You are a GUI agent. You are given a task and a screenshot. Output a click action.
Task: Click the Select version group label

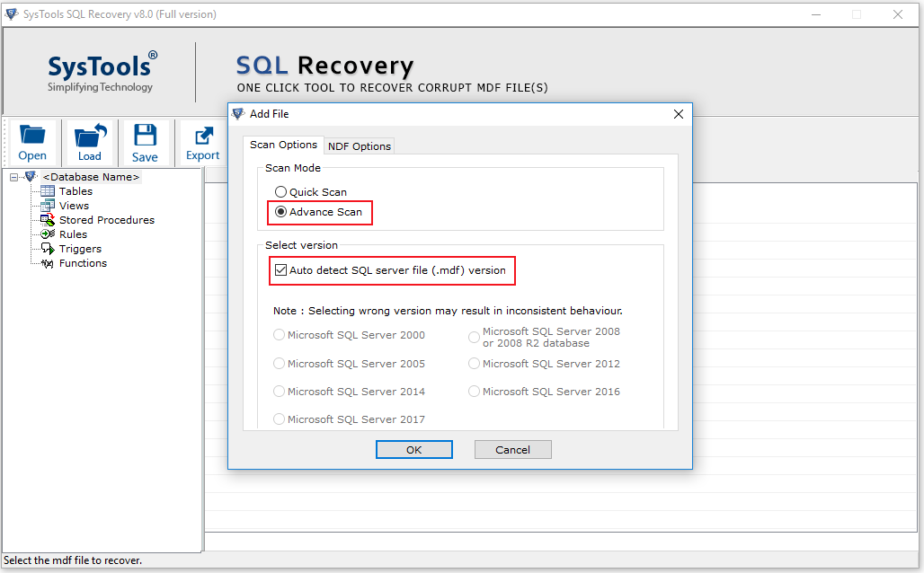pos(301,245)
